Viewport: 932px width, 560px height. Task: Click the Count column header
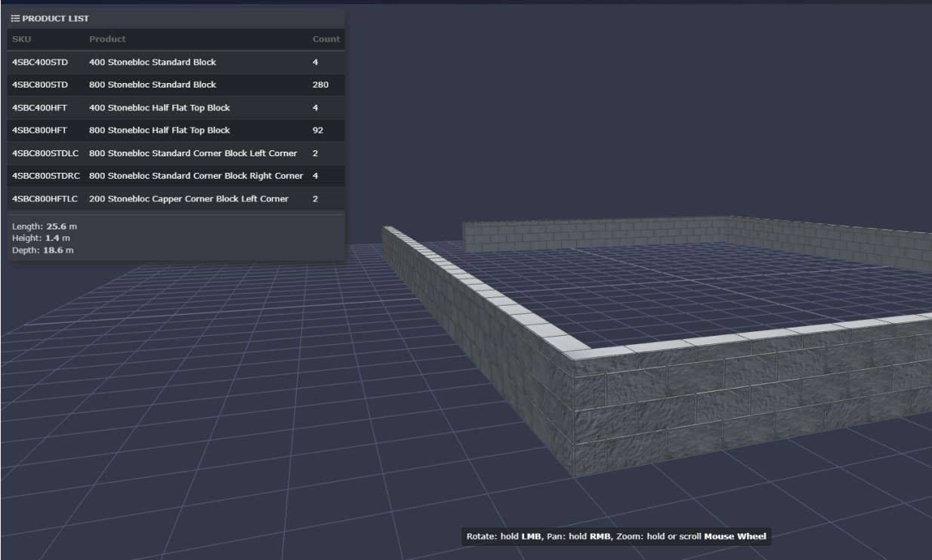[x=326, y=38]
